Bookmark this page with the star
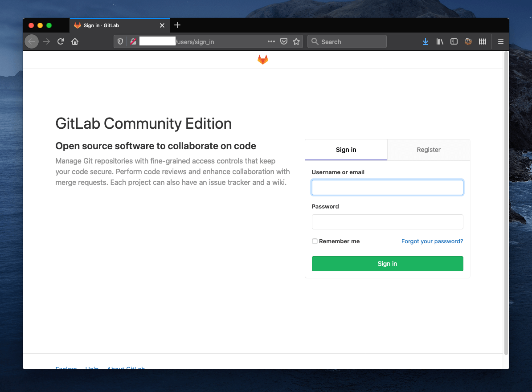 point(296,42)
